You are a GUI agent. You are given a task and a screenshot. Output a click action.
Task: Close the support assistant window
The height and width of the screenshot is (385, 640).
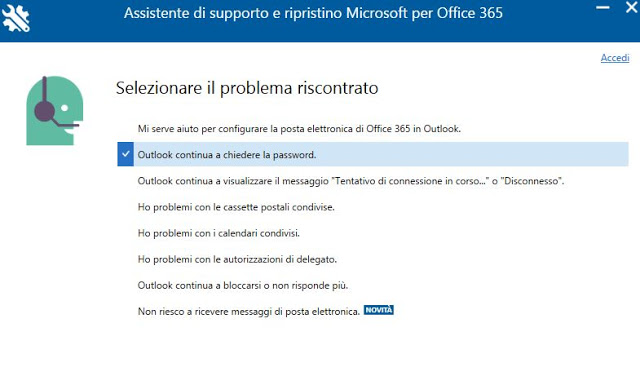click(x=631, y=7)
